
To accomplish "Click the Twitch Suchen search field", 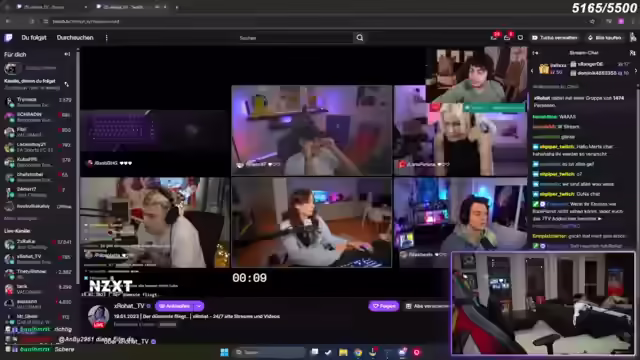I will (295, 38).
